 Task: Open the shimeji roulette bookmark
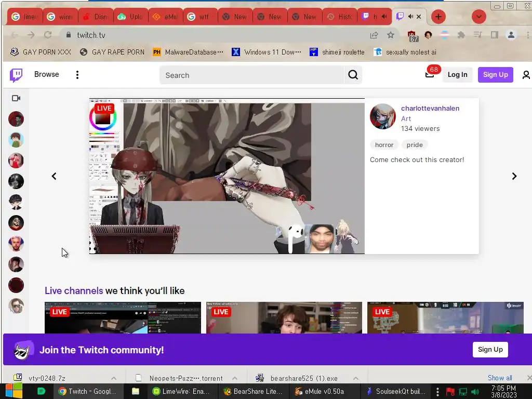coord(337,52)
